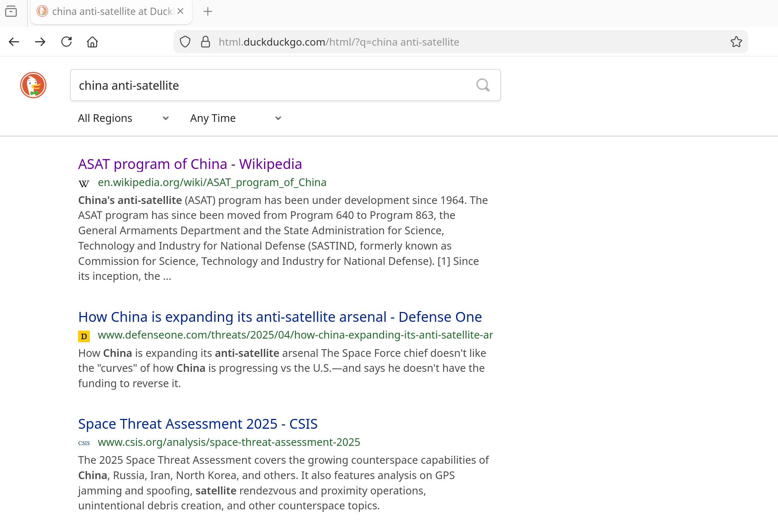Screen dimensions: 778x532
Task: Go forward with the arrow button
Action: click(x=40, y=42)
